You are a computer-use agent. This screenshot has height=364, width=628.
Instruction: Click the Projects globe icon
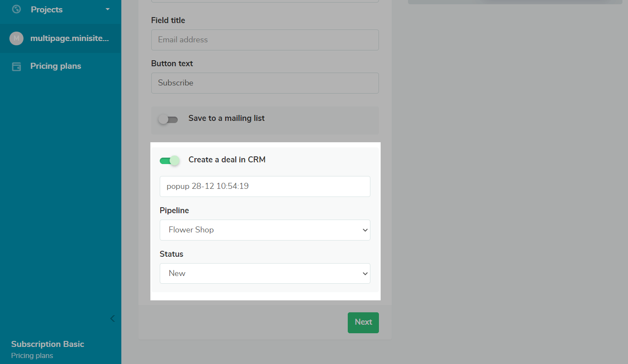pyautogui.click(x=17, y=9)
